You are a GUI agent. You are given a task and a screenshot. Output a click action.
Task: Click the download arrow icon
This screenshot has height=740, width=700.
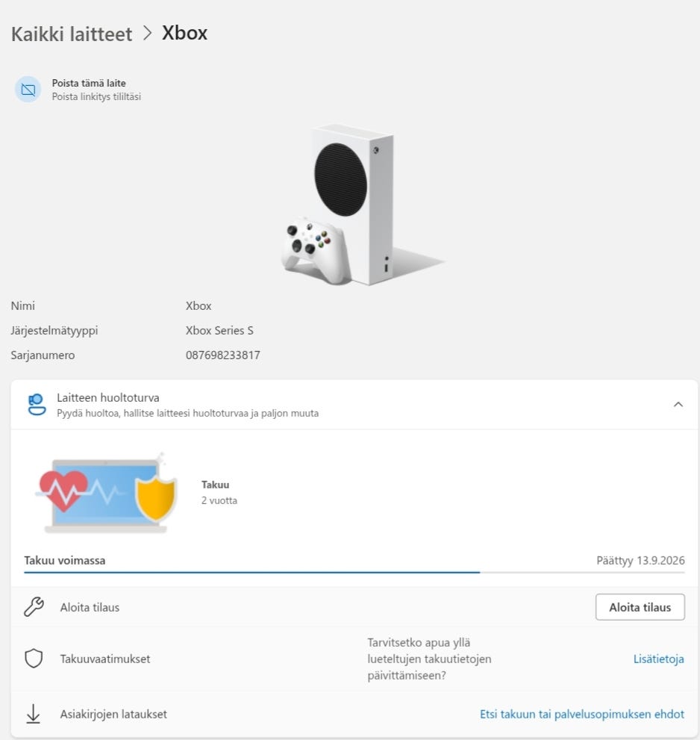click(34, 714)
